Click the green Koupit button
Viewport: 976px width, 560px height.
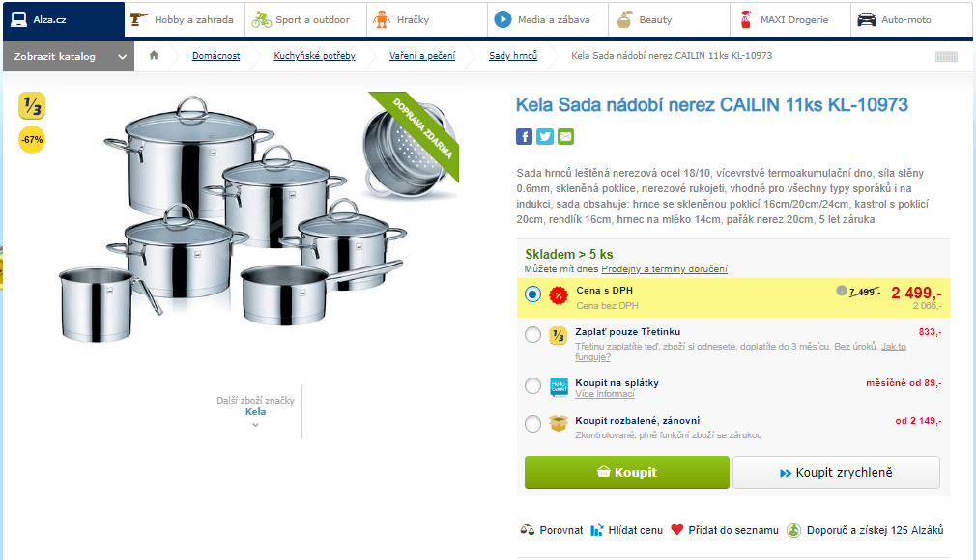pos(627,472)
